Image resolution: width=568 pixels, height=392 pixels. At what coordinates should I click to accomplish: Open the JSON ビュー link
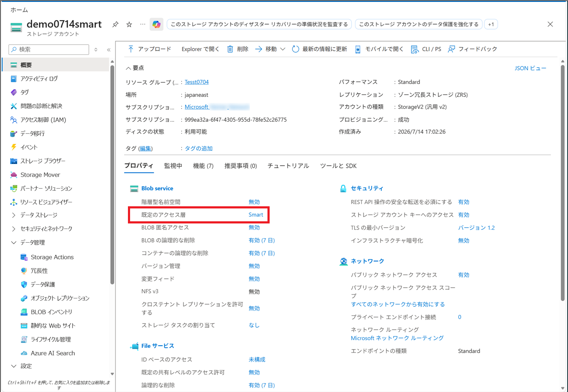(531, 68)
